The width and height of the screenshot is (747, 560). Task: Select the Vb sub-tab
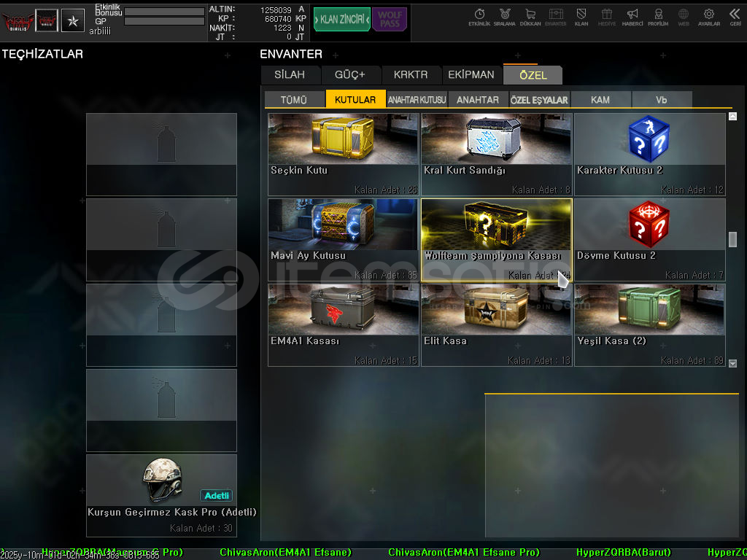click(x=661, y=99)
